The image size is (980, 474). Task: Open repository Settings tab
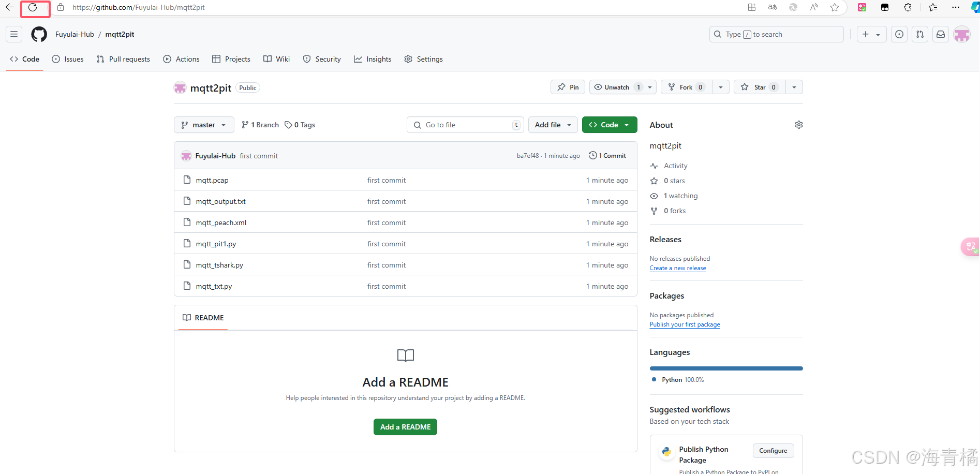423,59
